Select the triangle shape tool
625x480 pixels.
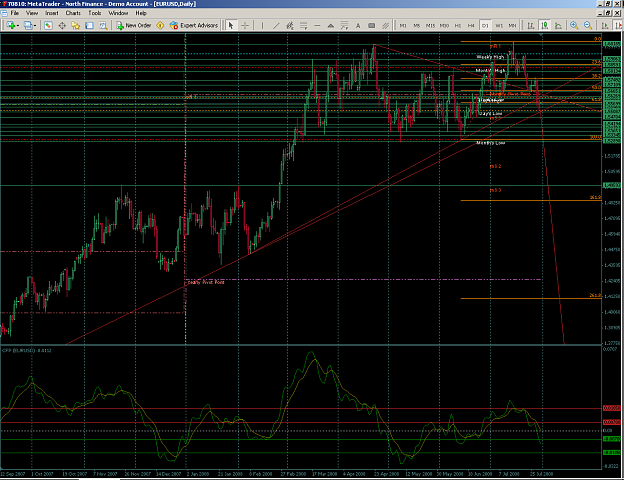(331, 26)
